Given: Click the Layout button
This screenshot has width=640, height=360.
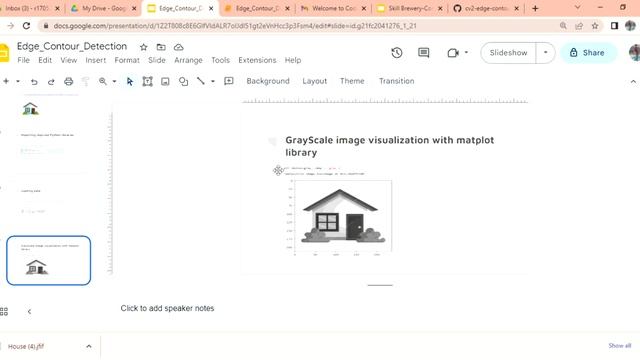Looking at the screenshot, I should click(315, 81).
